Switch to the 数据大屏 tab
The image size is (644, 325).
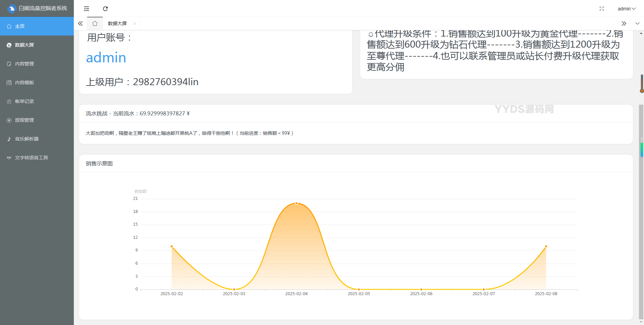click(117, 23)
